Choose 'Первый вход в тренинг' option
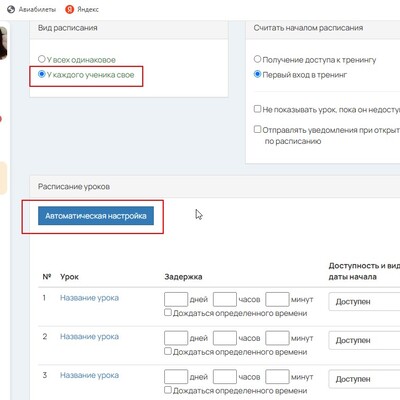Viewport: 400px width, 400px height. pyautogui.click(x=257, y=74)
